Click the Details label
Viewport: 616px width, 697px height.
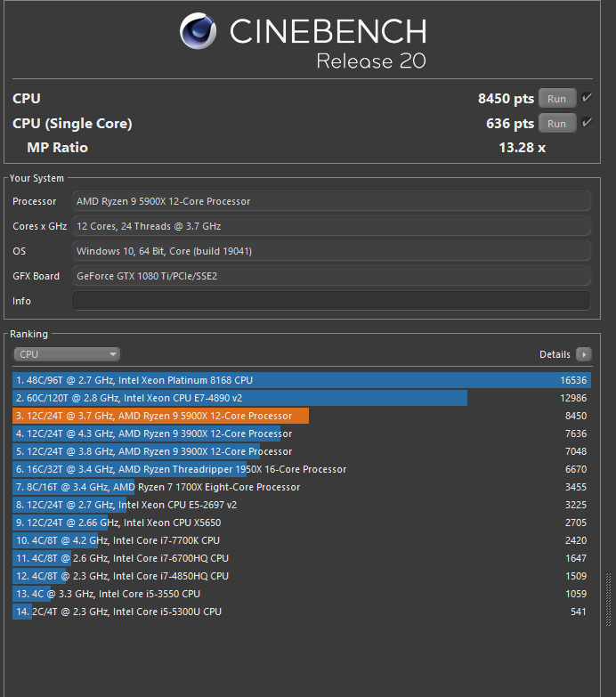[555, 354]
